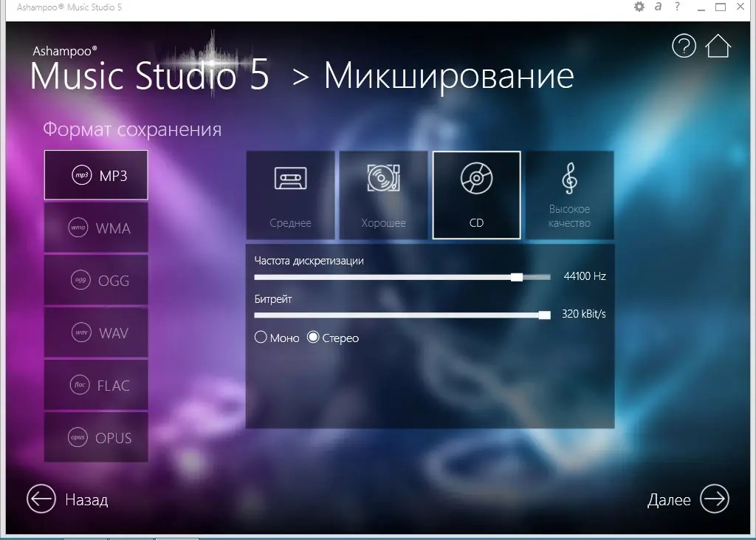
Task: Open help via the circled question mark
Action: click(684, 47)
